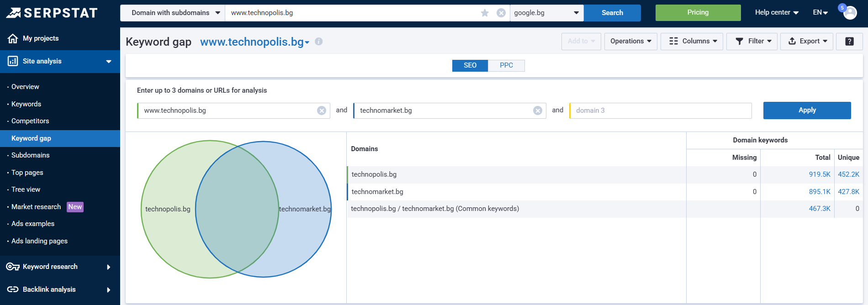Click the info icon next to domain title
The width and height of the screenshot is (868, 305).
(x=319, y=42)
